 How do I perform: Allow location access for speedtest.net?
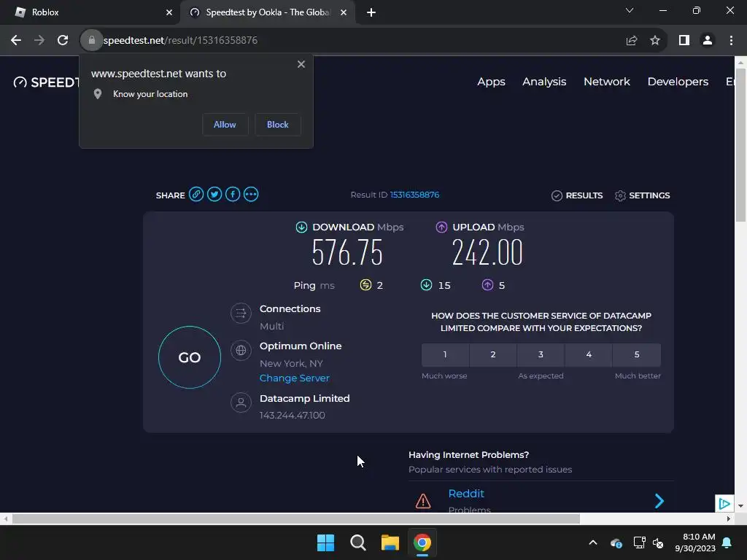[225, 124]
